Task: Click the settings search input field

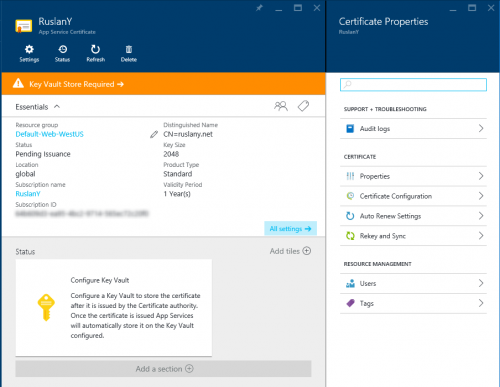Action: pyautogui.click(x=413, y=84)
